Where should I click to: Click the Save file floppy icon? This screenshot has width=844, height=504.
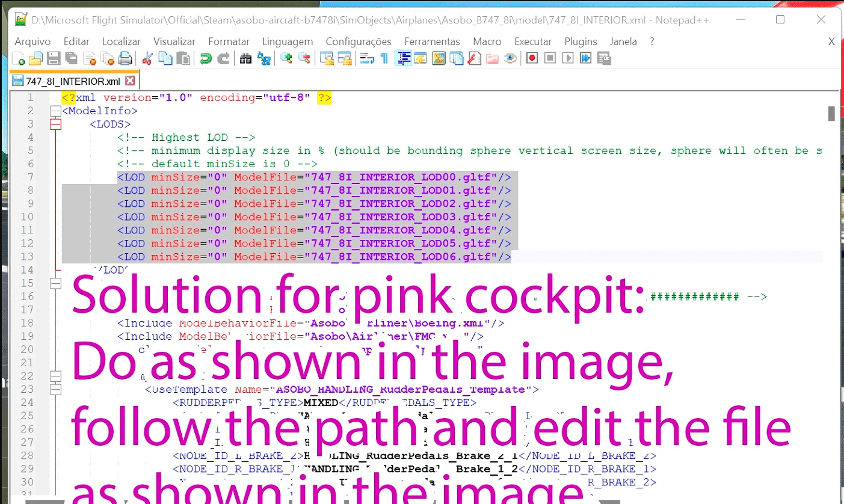pyautogui.click(x=54, y=58)
